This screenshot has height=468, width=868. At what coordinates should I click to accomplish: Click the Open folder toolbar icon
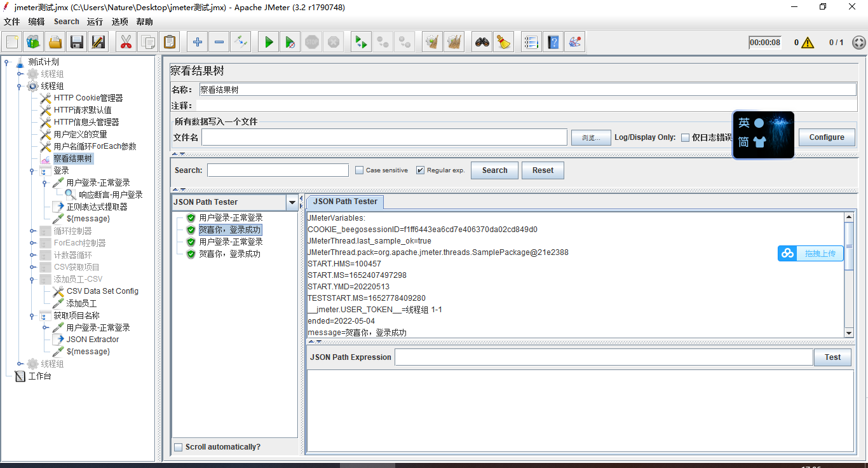pos(55,42)
